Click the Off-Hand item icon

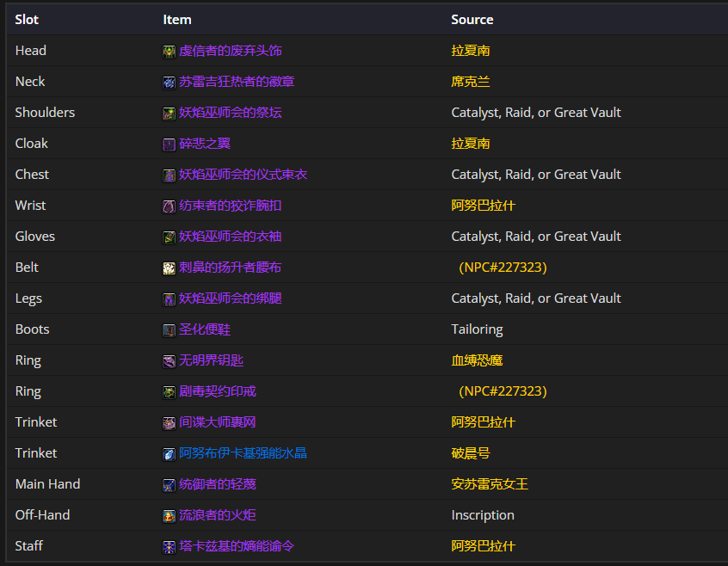pyautogui.click(x=170, y=516)
